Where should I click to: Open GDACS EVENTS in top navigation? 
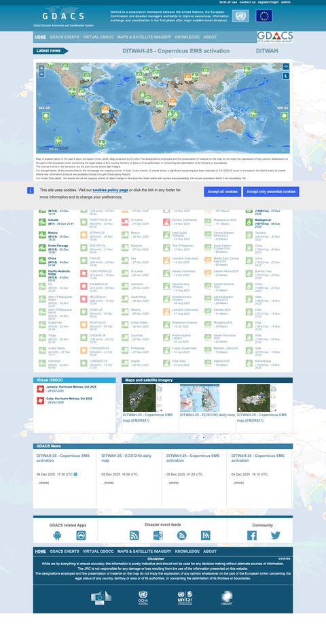pos(65,37)
